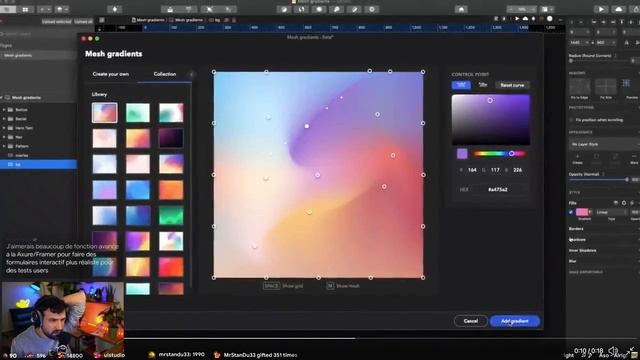Screen dimensions: 640x360
Task: Click the white circle icon in plugin toolbar row
Action: (x=550, y=19)
